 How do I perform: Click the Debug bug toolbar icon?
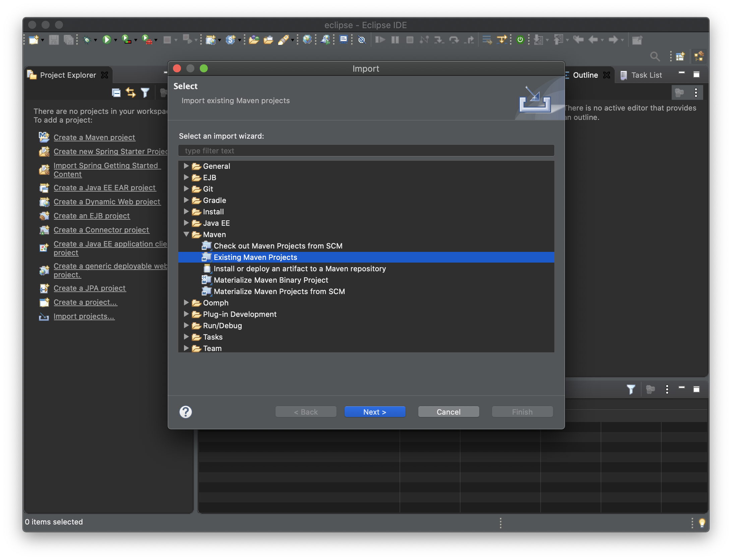coord(87,40)
